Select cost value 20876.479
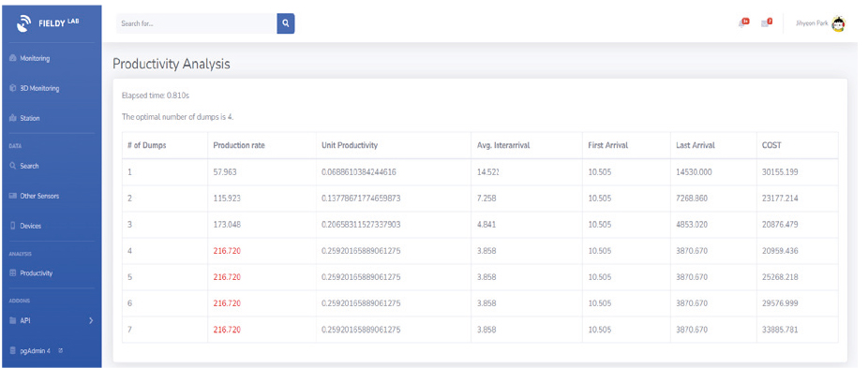This screenshot has width=868, height=368. click(x=780, y=225)
